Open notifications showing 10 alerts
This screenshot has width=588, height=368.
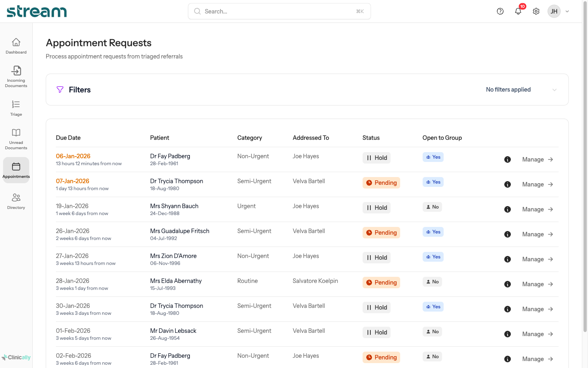(518, 11)
